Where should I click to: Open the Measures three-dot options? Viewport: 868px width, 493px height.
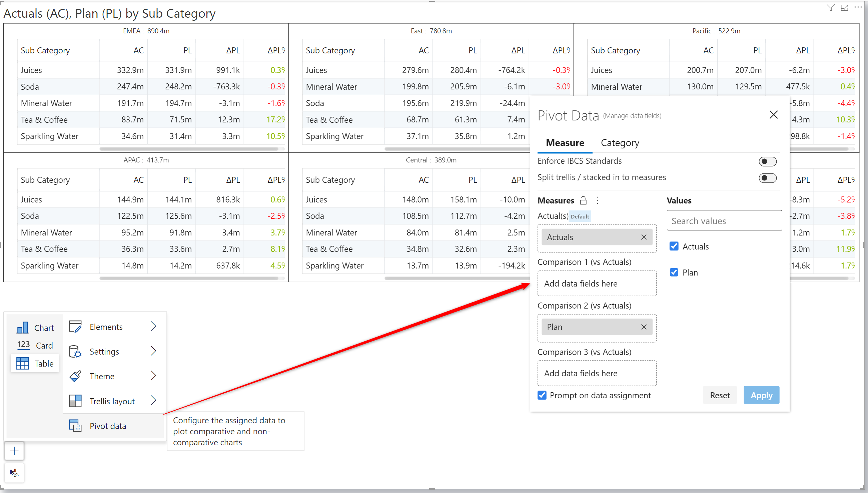pos(598,200)
